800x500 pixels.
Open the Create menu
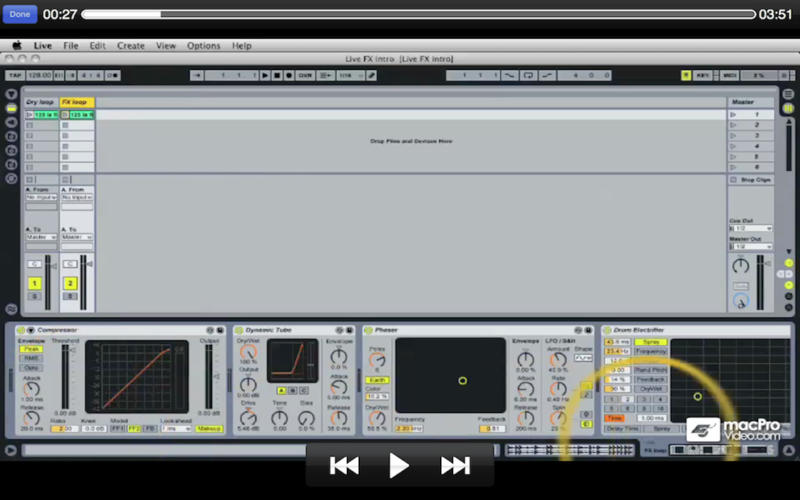(131, 46)
